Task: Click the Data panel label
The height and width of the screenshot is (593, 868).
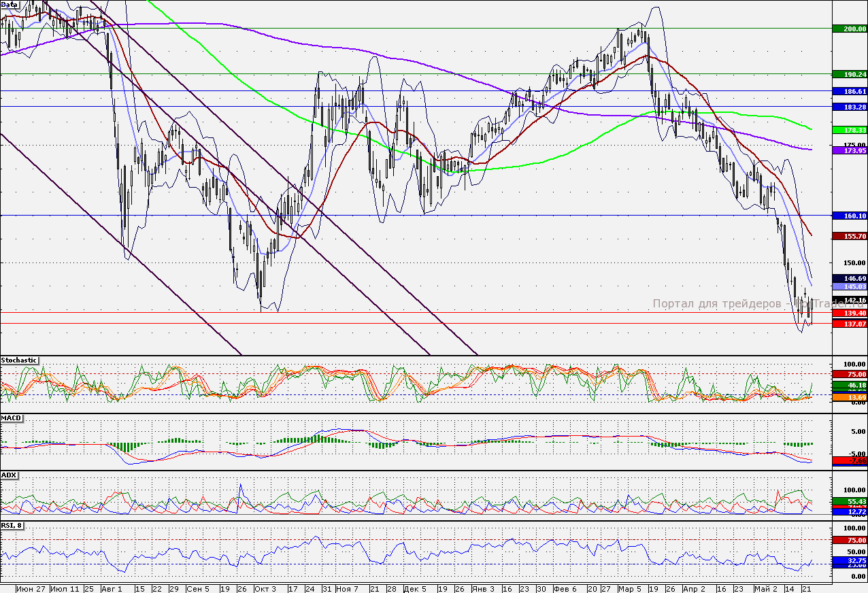Action: coord(10,4)
